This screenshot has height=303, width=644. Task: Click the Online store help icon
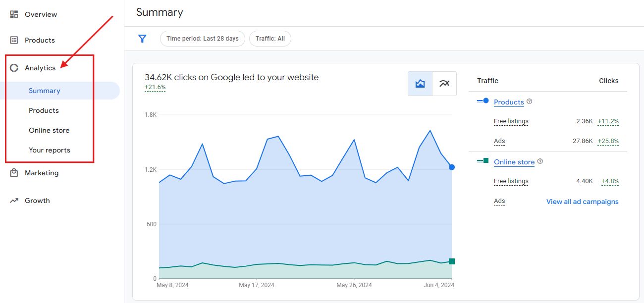540,161
